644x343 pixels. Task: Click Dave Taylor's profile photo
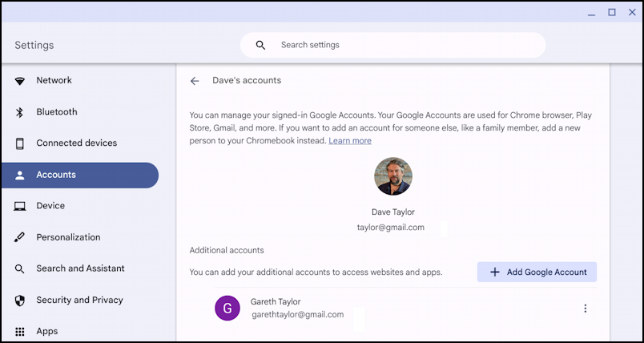393,176
